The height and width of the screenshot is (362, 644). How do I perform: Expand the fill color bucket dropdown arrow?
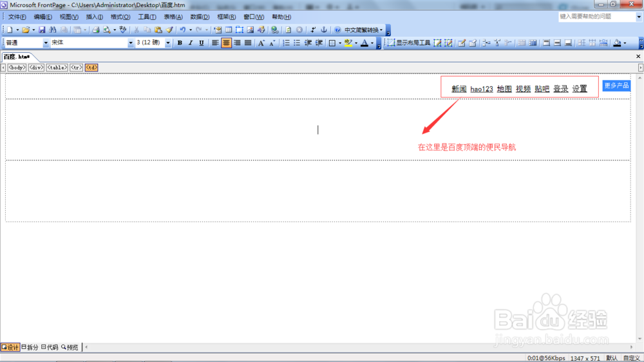point(625,43)
